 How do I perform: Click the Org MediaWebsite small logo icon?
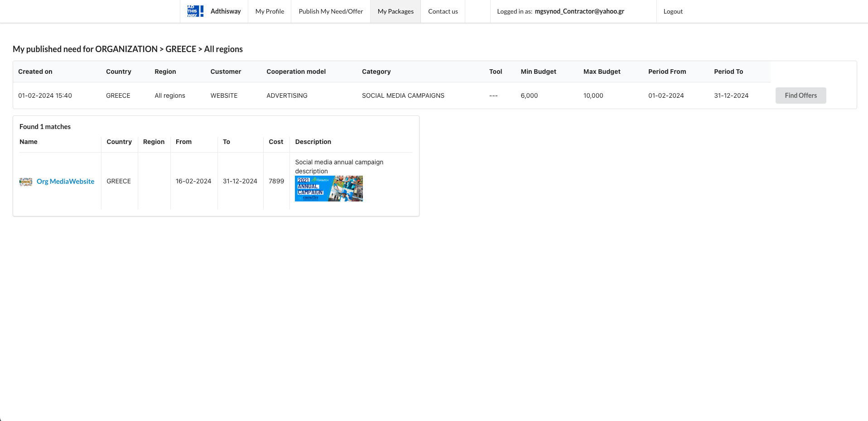click(26, 182)
